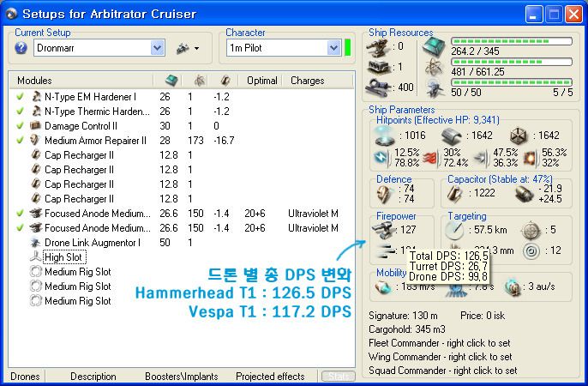Click the drone bandwidth bar 50 / 50
Screen dimensions: 588x386
(x=512, y=82)
